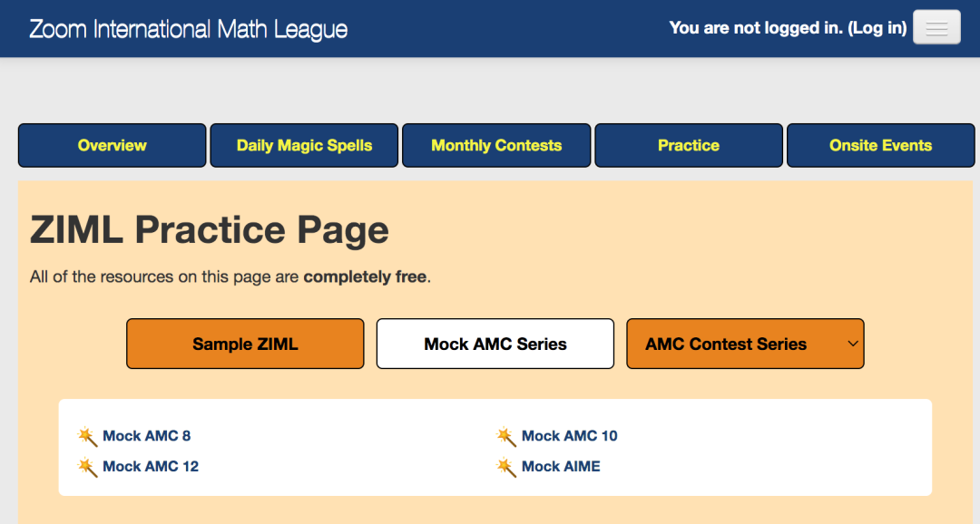Select the Practice navigation tab

pyautogui.click(x=689, y=146)
